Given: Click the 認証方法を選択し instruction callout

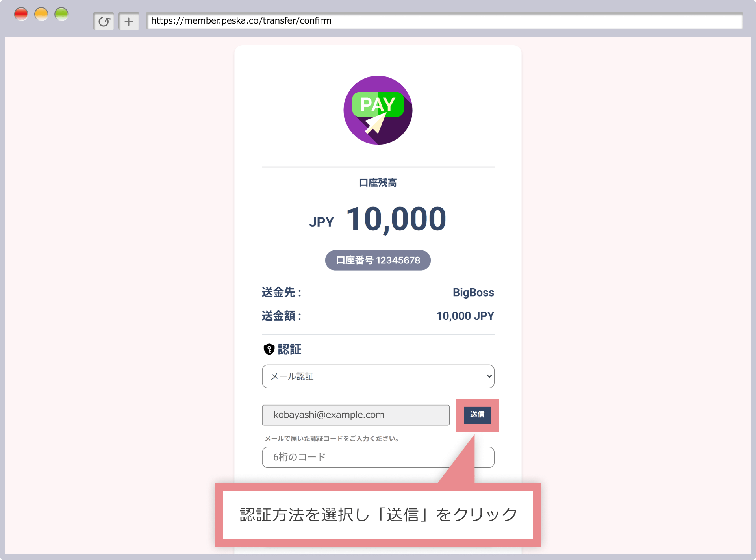Looking at the screenshot, I should pyautogui.click(x=378, y=514).
